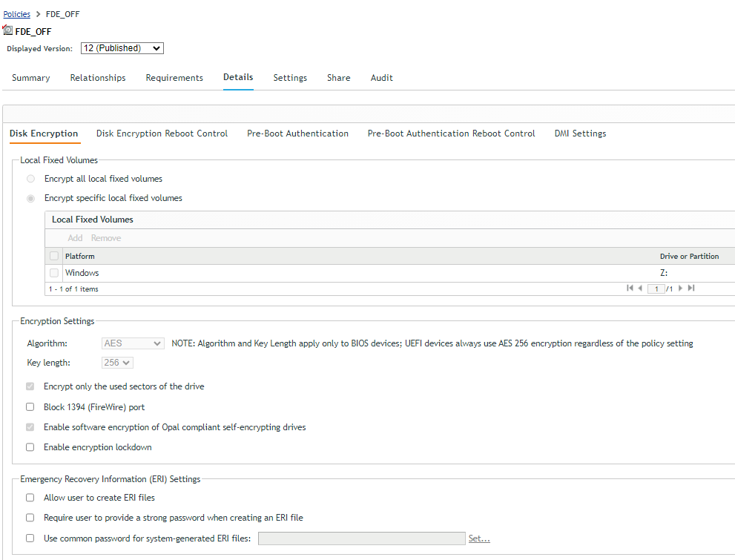Check Require strong password for ERI file
The image size is (735, 560).
(x=30, y=518)
